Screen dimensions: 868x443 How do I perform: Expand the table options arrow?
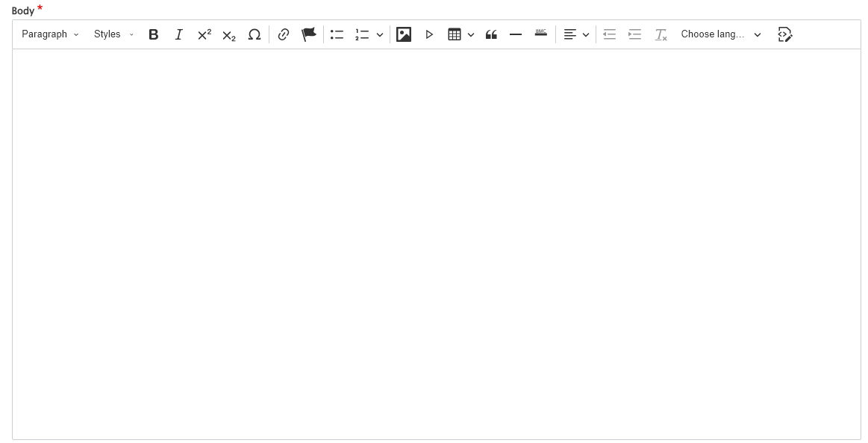(x=471, y=34)
